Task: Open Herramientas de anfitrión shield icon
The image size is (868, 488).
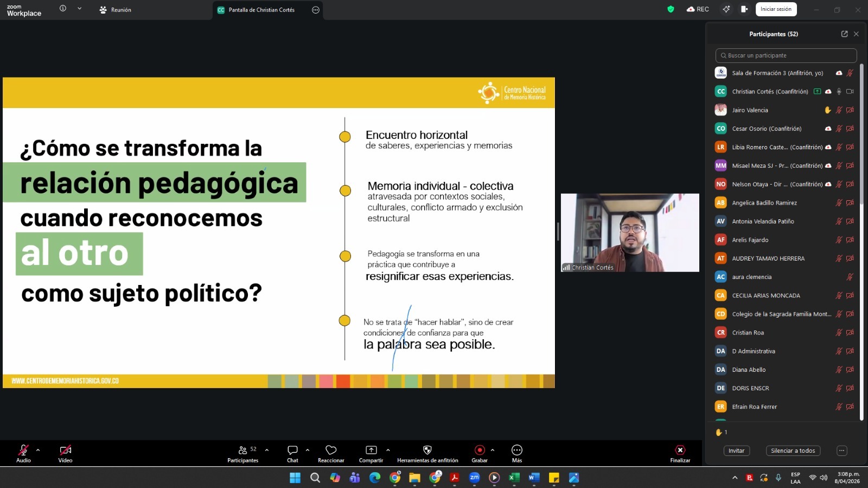Action: 427,450
